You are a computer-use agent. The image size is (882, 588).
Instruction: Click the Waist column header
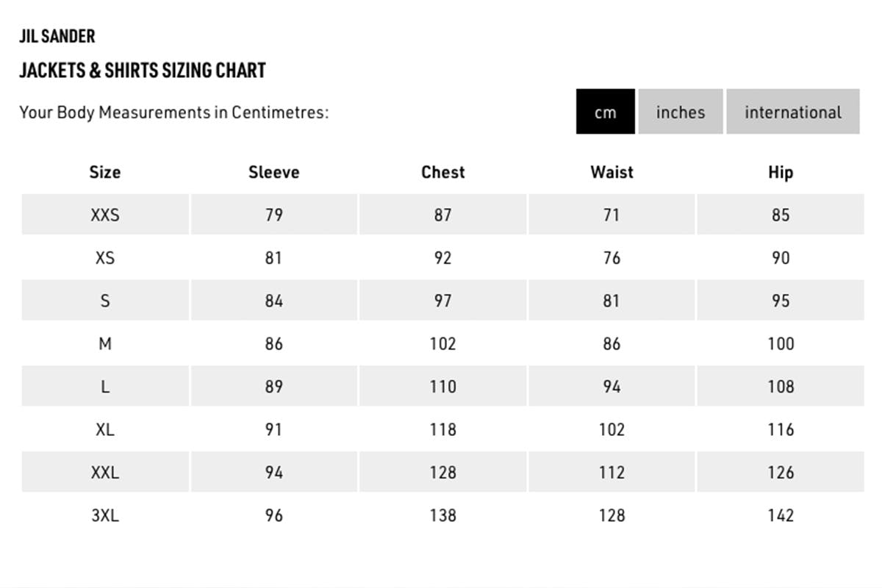tap(612, 172)
